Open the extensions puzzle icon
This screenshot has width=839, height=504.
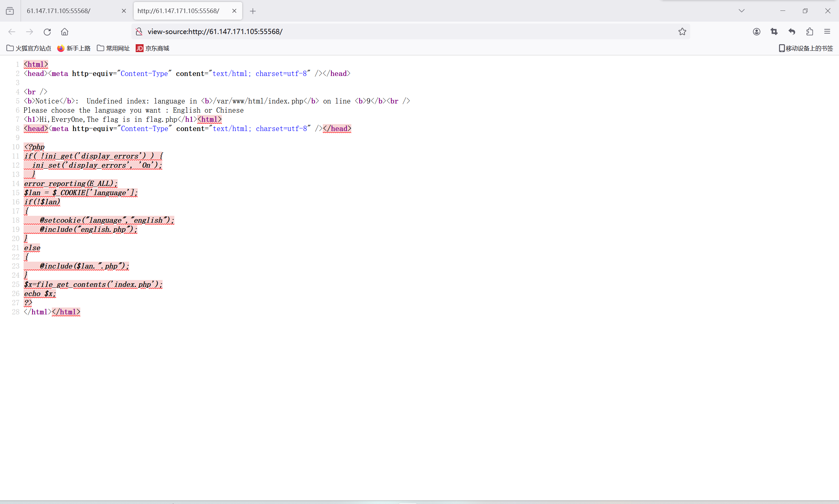tap(810, 31)
